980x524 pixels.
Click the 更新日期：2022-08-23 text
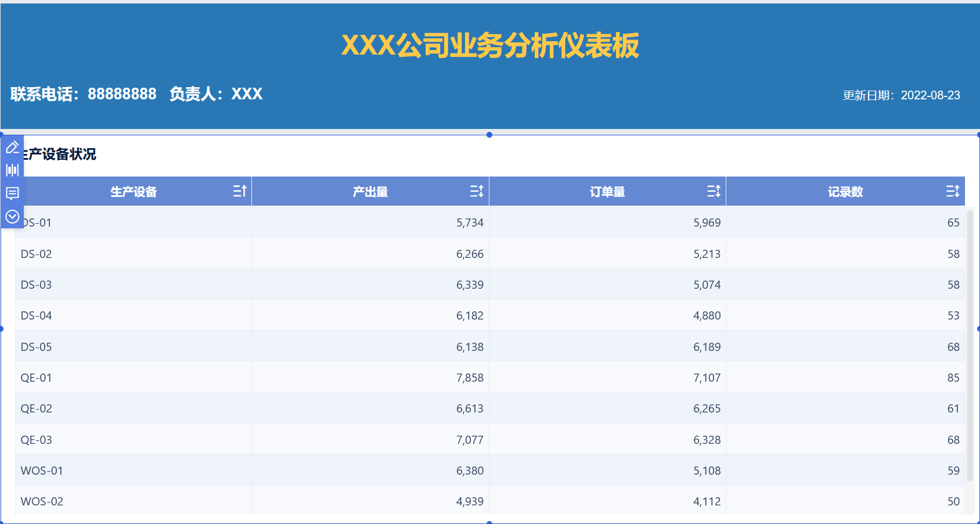click(x=902, y=95)
